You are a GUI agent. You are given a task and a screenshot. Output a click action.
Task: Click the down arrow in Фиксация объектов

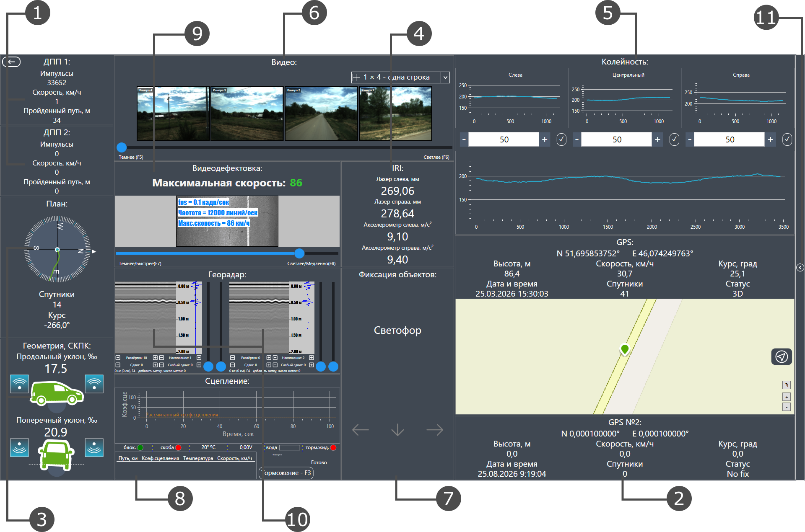pyautogui.click(x=397, y=430)
